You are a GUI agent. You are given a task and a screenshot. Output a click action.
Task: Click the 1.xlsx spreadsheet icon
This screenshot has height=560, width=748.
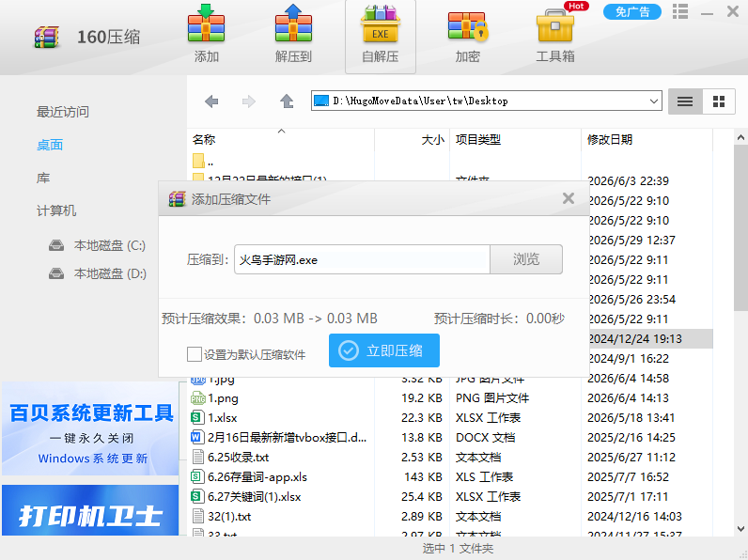pyautogui.click(x=197, y=418)
